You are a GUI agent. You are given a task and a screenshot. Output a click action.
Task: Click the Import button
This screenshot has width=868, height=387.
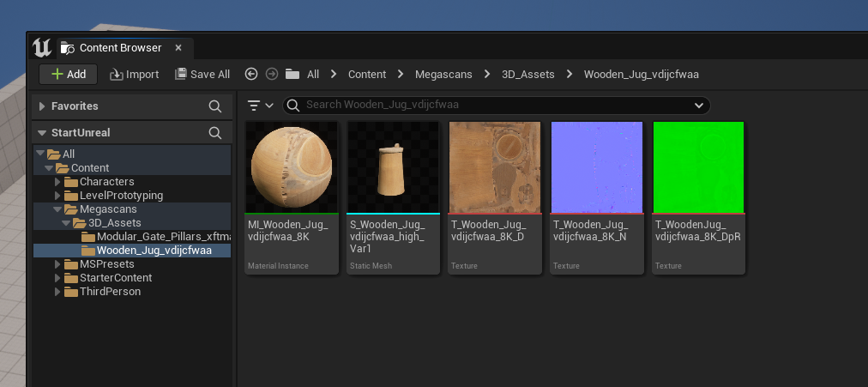point(135,74)
